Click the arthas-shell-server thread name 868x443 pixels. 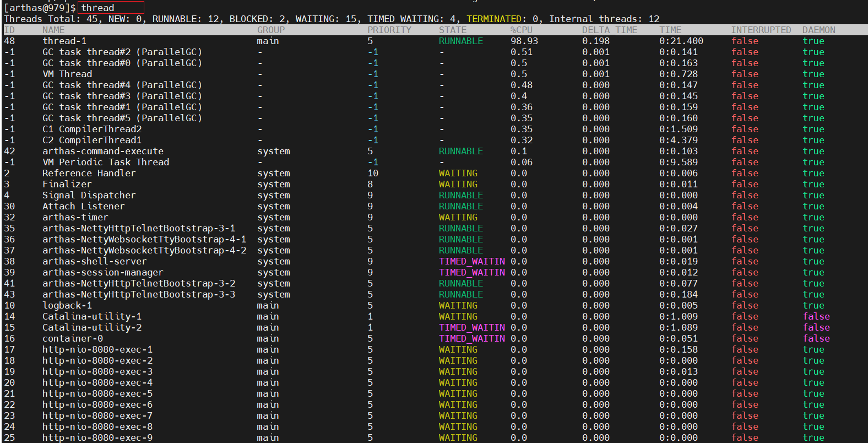(95, 261)
